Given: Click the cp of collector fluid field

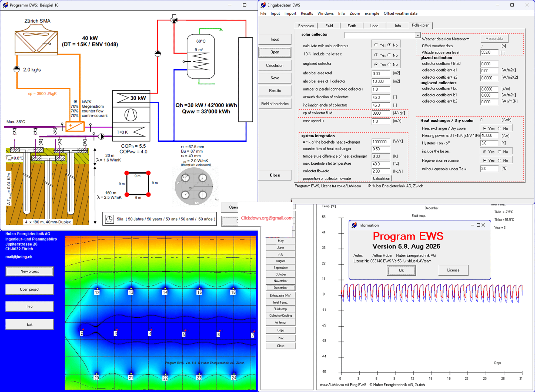Looking at the screenshot, I should click(x=381, y=113).
